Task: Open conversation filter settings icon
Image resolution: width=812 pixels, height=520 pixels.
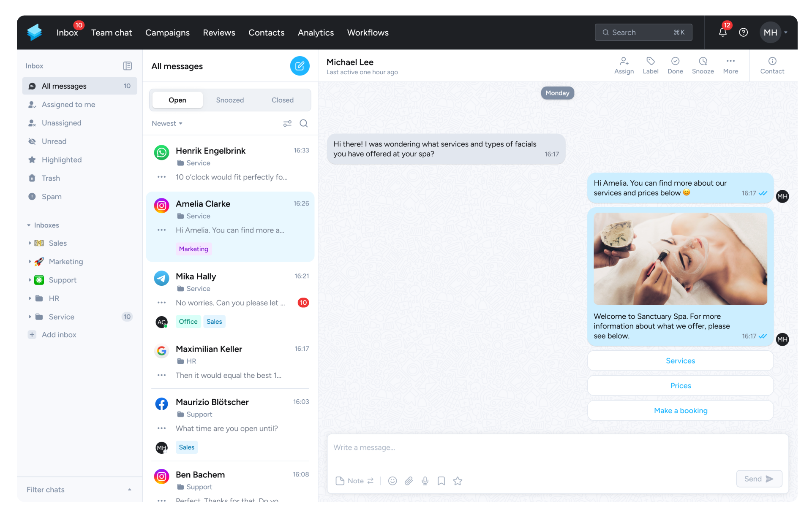Action: (x=287, y=123)
